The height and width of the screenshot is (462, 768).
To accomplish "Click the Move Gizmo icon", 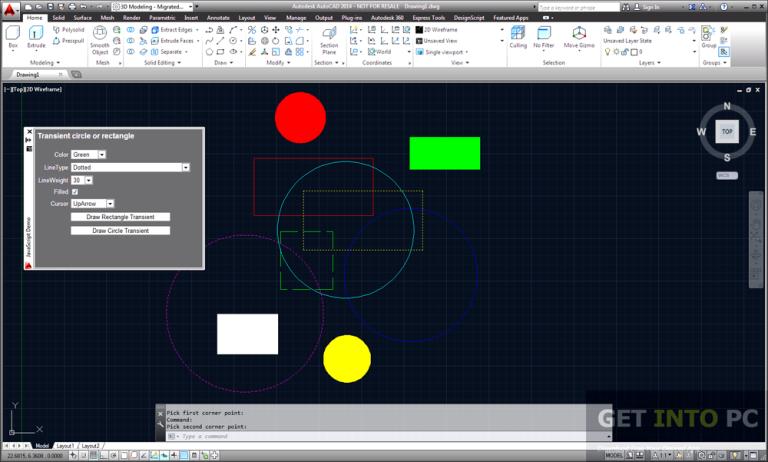I will tap(578, 36).
